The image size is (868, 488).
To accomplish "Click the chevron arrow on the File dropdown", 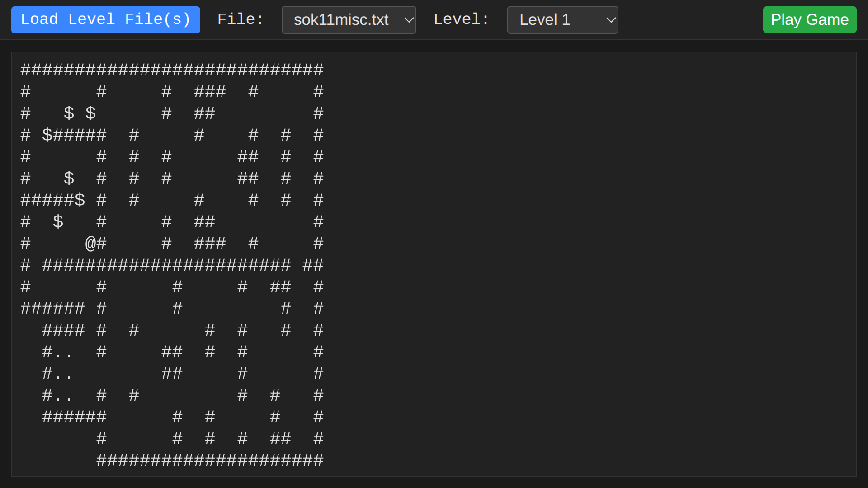I will (x=409, y=20).
